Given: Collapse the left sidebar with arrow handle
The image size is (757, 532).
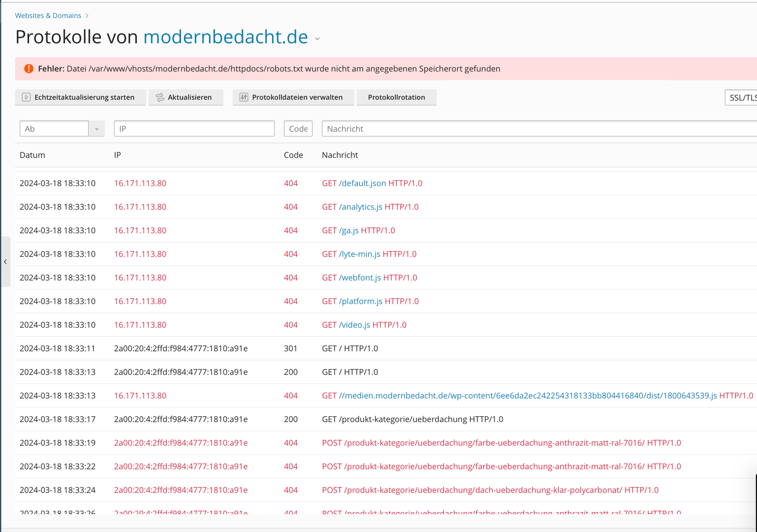Looking at the screenshot, I should [5, 262].
